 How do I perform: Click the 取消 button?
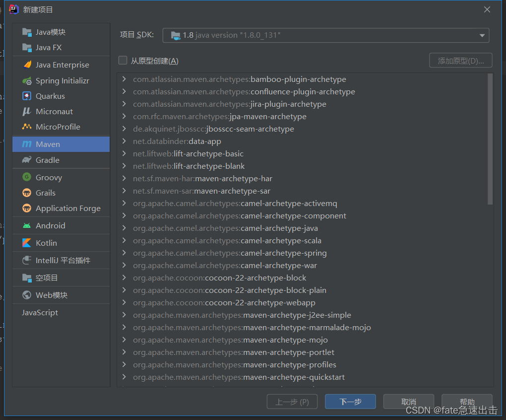pyautogui.click(x=409, y=402)
